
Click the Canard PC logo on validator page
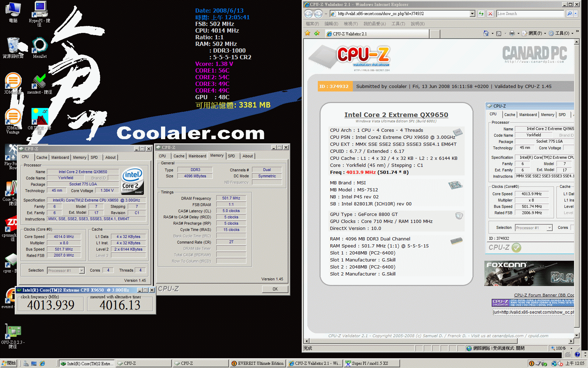(x=534, y=54)
